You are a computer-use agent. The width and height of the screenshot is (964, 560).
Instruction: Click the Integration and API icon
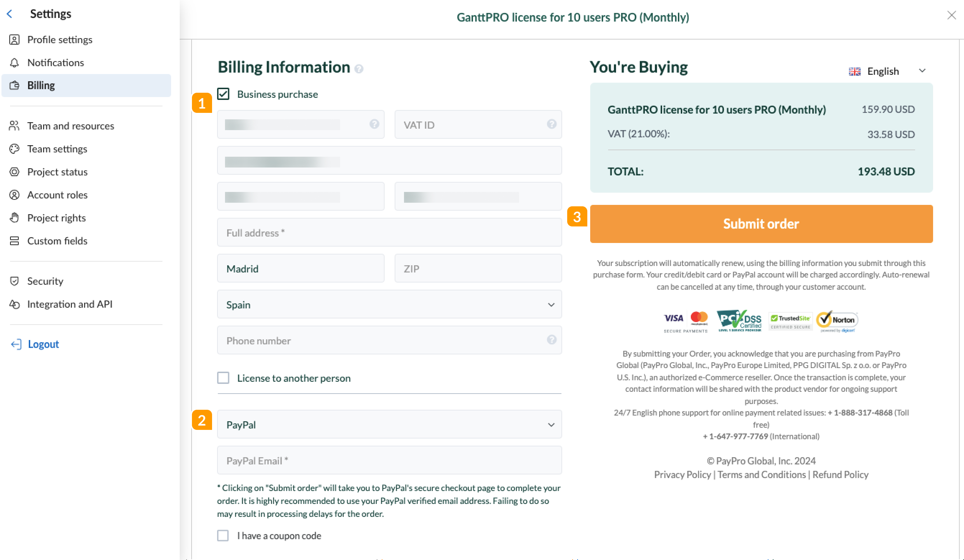(14, 304)
